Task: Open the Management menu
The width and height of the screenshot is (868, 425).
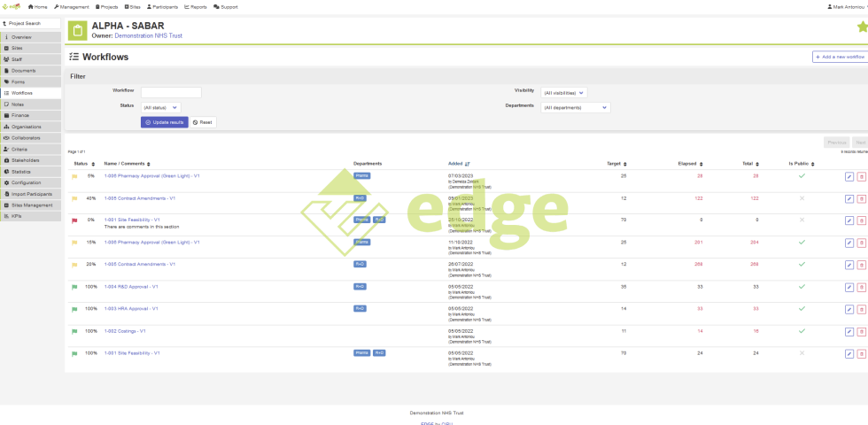Action: [72, 7]
